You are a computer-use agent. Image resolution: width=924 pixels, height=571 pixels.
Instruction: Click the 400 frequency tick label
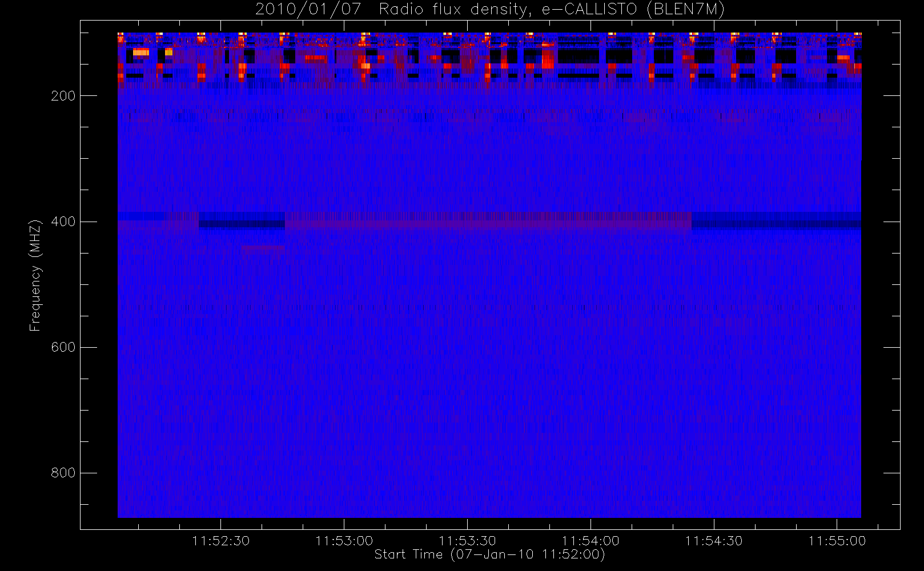[63, 222]
